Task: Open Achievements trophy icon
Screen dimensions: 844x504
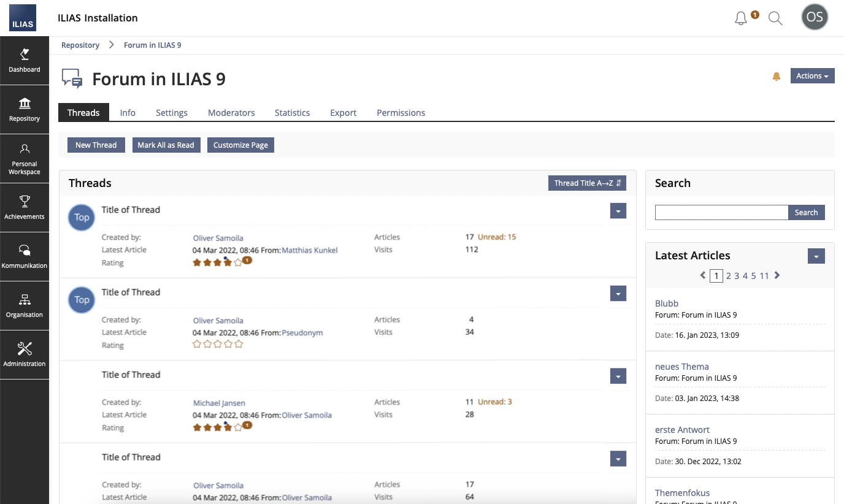Action: click(25, 208)
